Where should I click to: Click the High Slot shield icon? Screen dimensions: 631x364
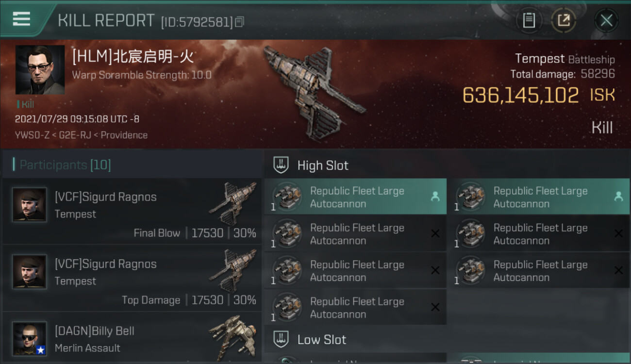point(281,165)
